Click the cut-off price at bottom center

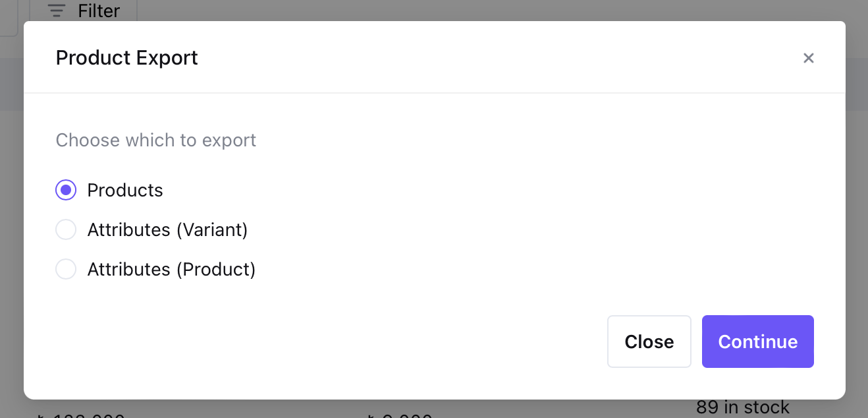(x=400, y=415)
